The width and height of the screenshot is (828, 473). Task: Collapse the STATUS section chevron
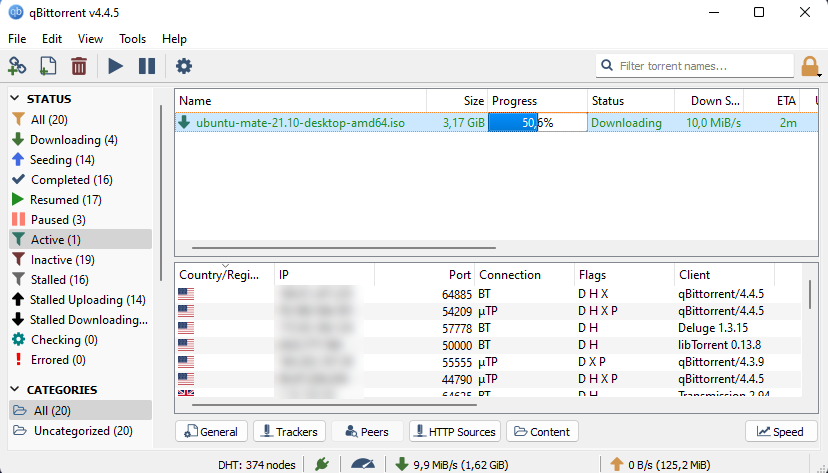(x=15, y=99)
